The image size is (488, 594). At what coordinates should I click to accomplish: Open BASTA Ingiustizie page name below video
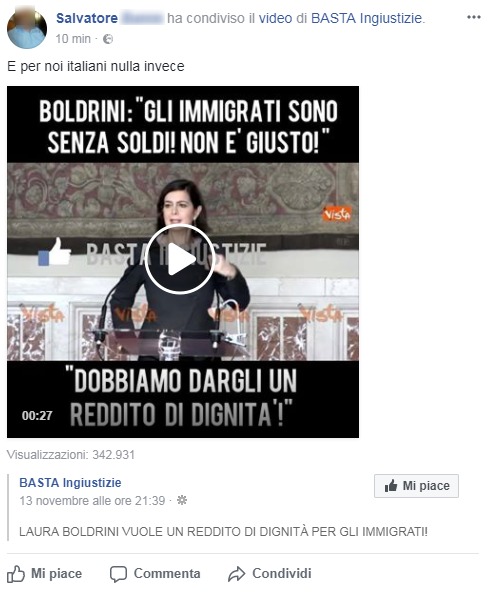pos(70,483)
